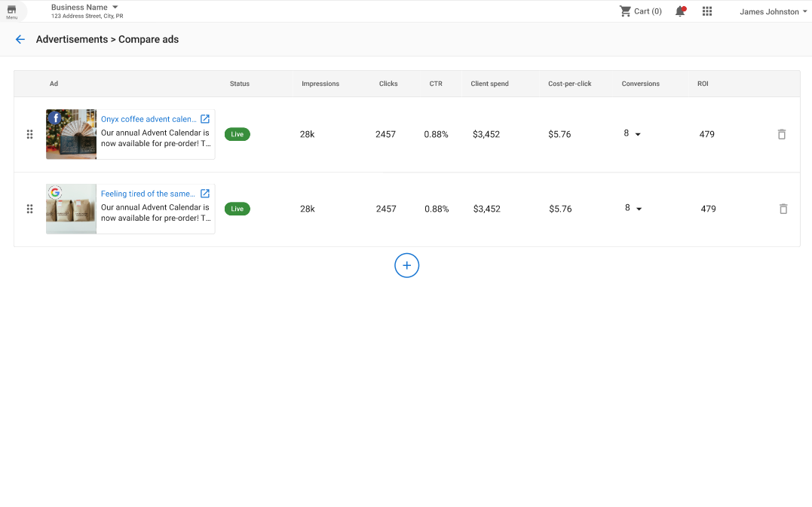Open the Google ad via its external link icon
The width and height of the screenshot is (812, 507).
(204, 193)
